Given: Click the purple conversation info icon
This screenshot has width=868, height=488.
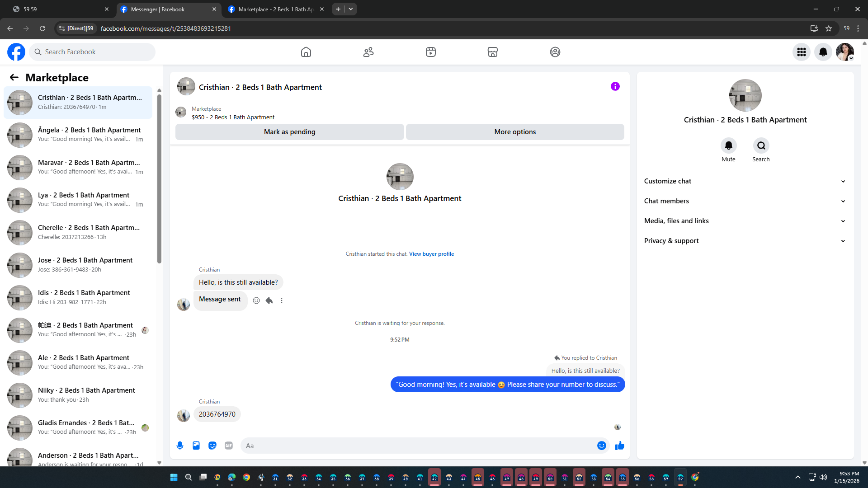Looking at the screenshot, I should coord(615,86).
